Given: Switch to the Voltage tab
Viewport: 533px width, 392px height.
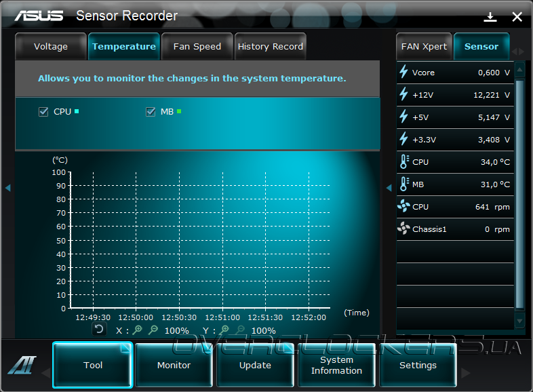Looking at the screenshot, I should click(51, 47).
